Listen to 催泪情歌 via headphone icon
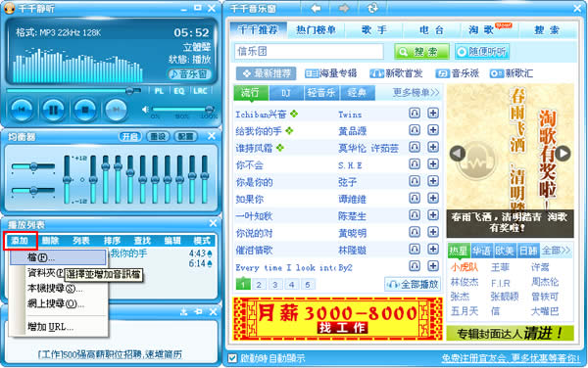 [x=415, y=249]
